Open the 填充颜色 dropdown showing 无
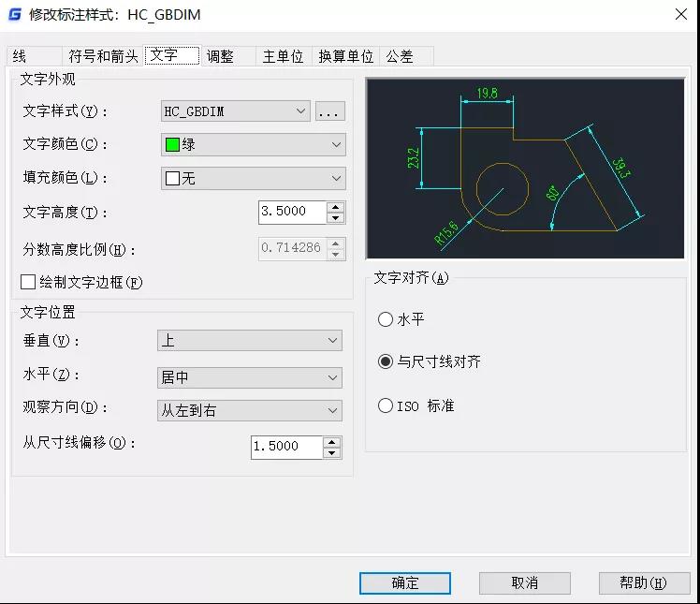The width and height of the screenshot is (700, 604). [253, 178]
